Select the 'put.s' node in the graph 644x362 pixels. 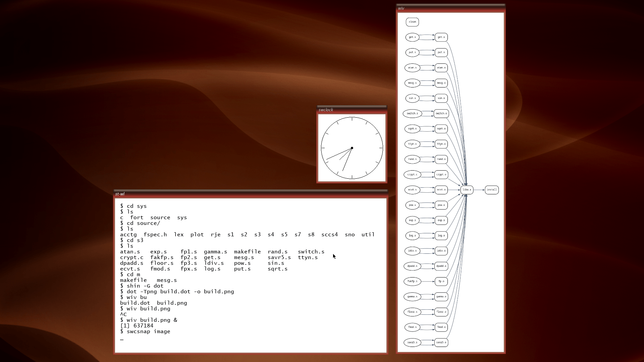[x=412, y=52]
